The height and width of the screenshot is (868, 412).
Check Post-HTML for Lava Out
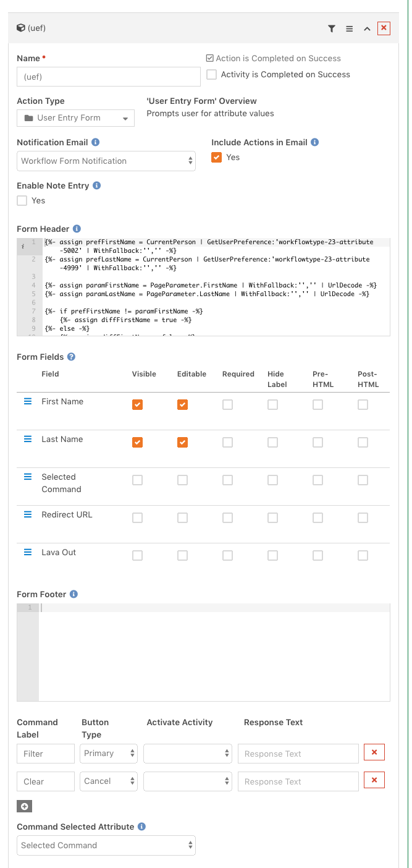(x=363, y=555)
